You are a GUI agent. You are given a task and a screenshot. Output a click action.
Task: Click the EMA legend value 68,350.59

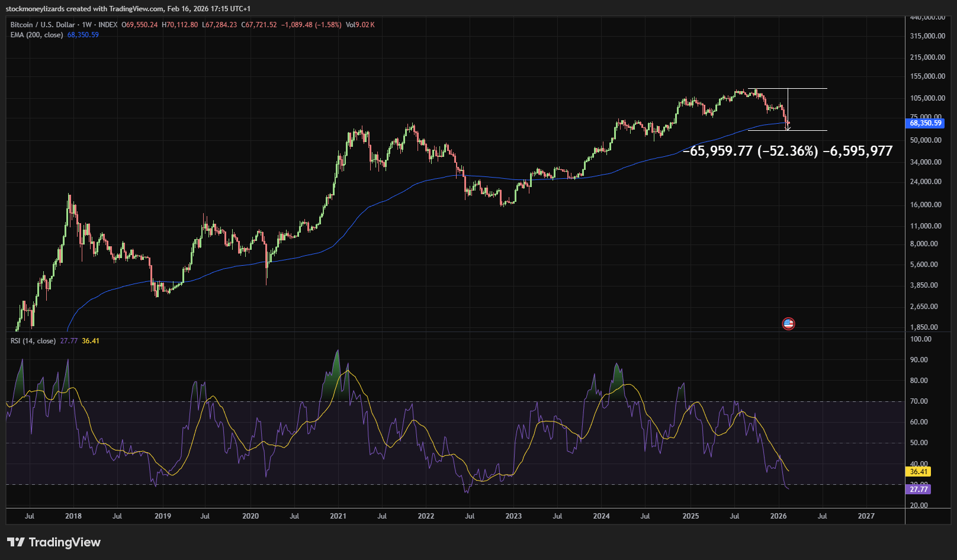pyautogui.click(x=83, y=35)
